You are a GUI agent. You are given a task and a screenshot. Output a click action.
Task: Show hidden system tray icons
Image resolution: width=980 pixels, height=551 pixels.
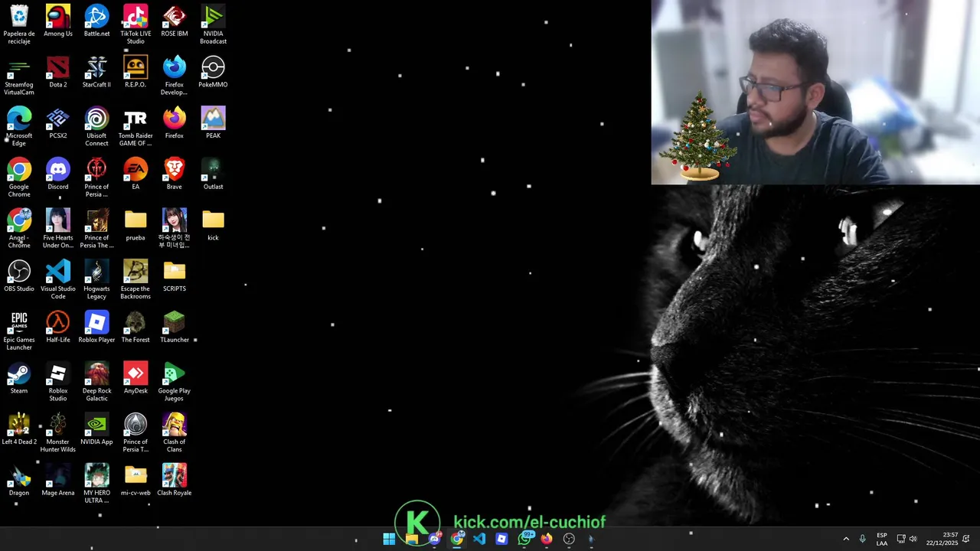(x=846, y=539)
